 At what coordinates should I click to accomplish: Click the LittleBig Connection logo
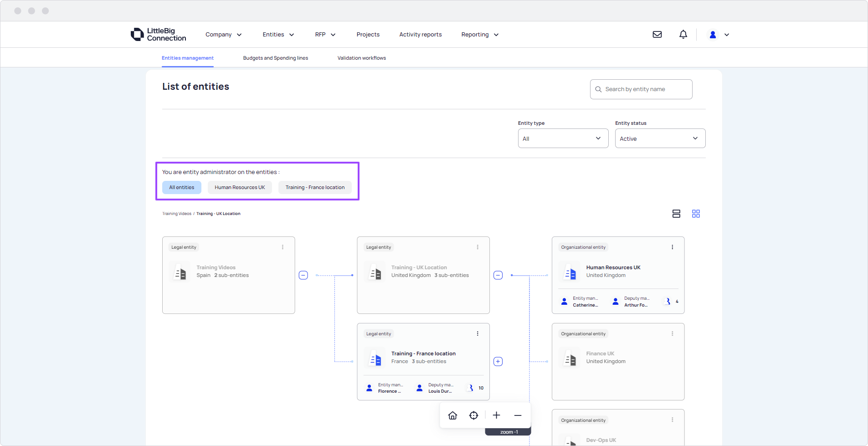point(158,34)
